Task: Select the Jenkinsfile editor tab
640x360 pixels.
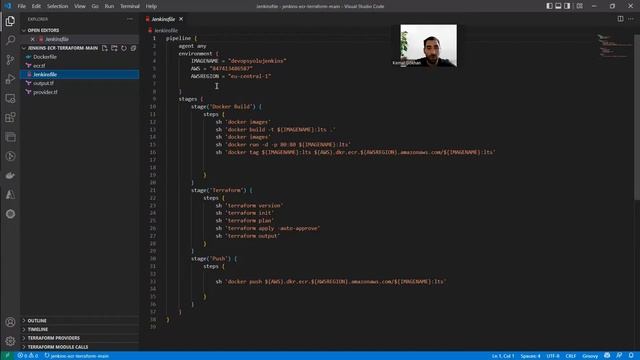Action: pyautogui.click(x=163, y=19)
